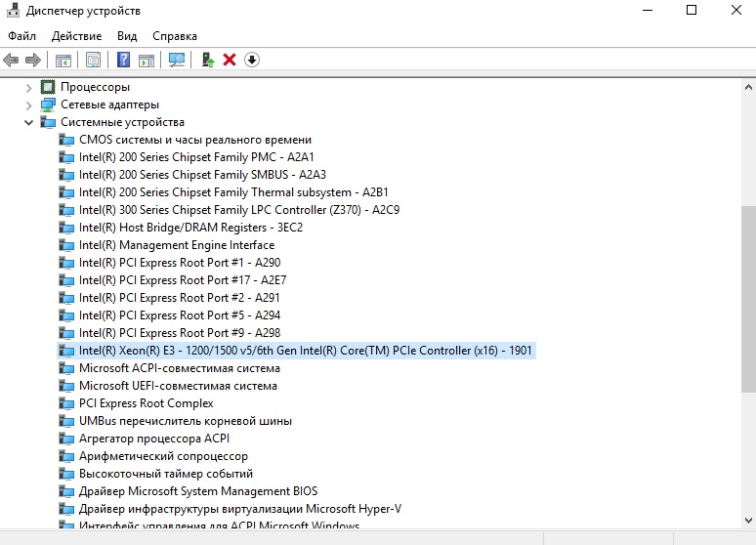Screen dimensions: 756x545
Task: Collapse the Системные устройства node
Action: pos(29,122)
